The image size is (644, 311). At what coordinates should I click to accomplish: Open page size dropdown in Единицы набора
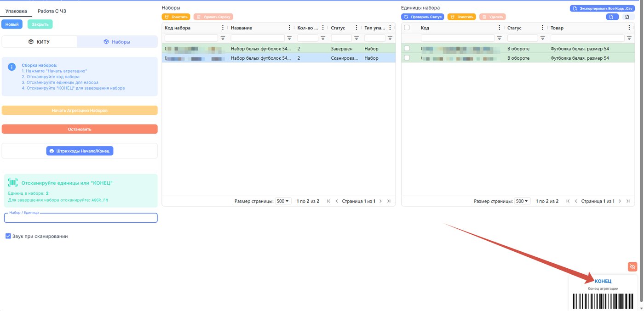coord(522,201)
